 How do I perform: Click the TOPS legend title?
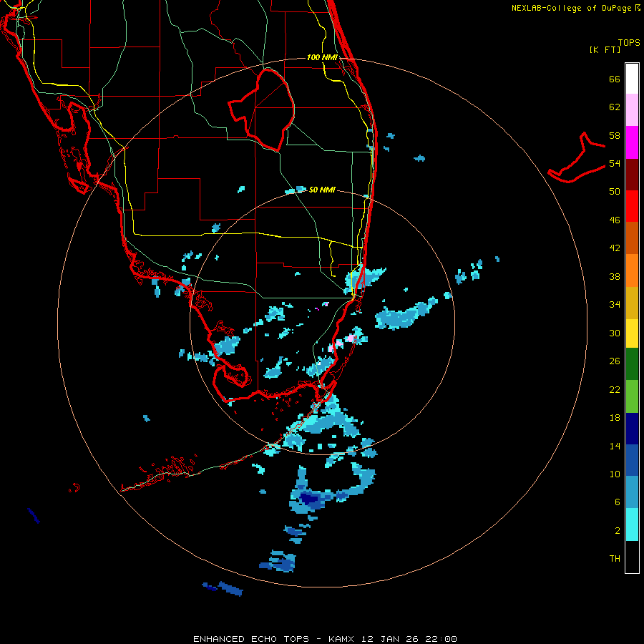coord(629,42)
